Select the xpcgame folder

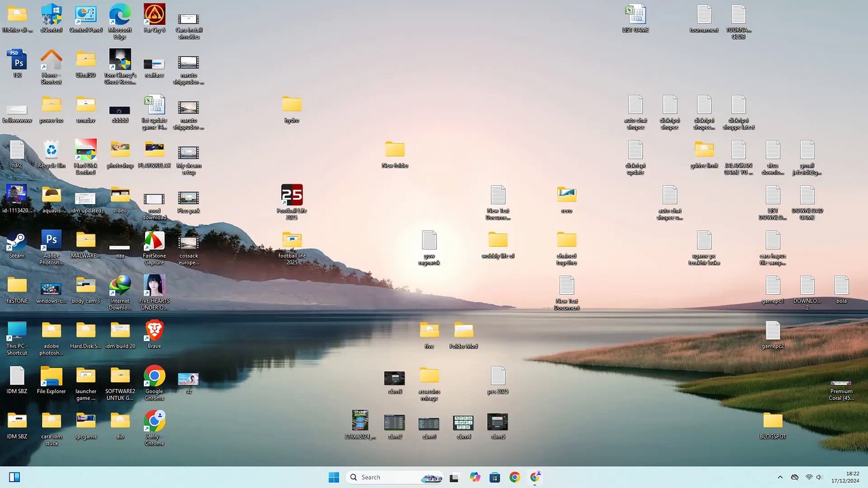pyautogui.click(x=86, y=426)
